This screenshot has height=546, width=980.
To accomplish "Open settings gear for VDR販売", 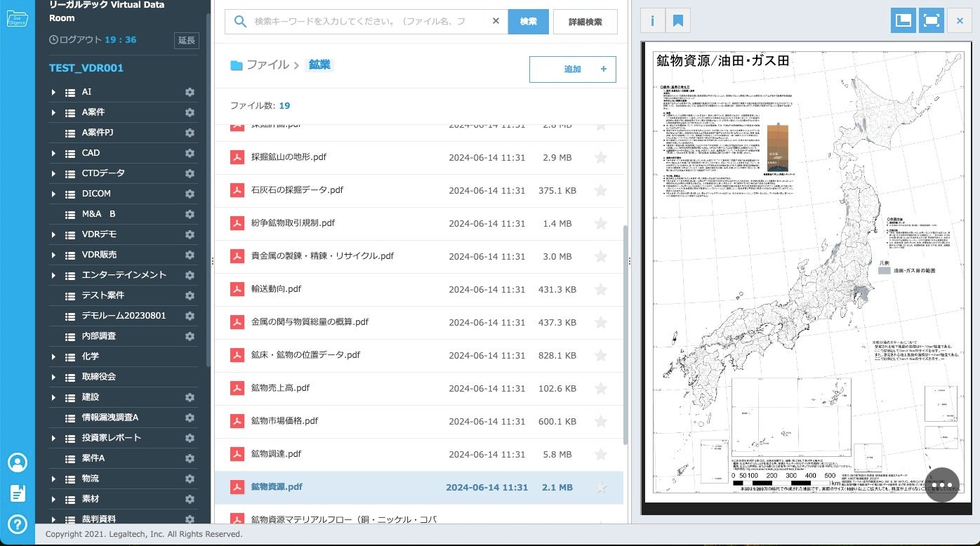I will (190, 255).
